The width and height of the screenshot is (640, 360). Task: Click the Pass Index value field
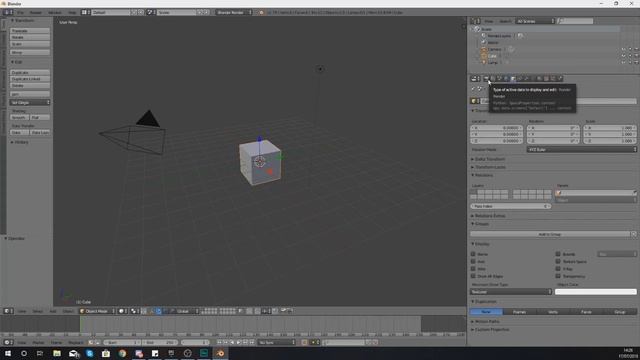click(x=511, y=206)
